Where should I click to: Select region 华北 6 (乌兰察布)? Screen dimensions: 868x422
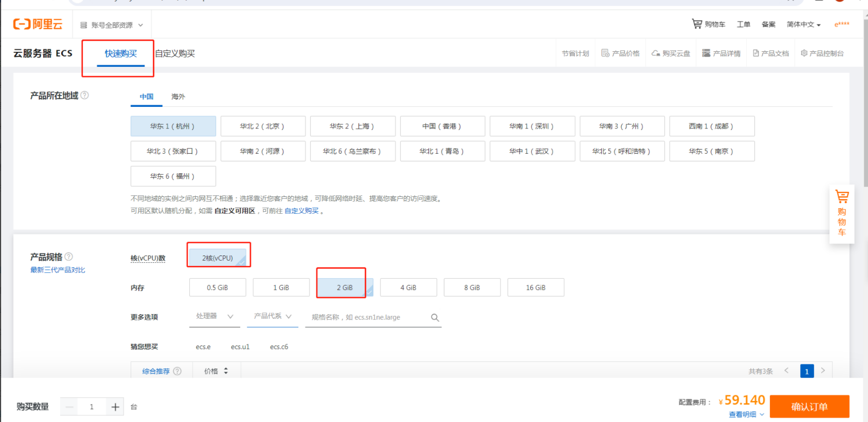point(353,151)
